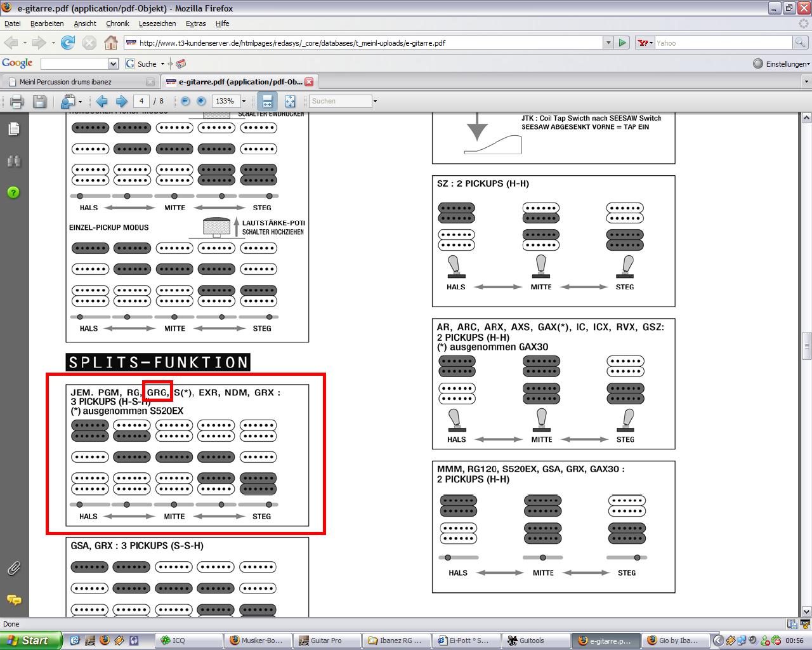
Task: Close the Meinl Percussion tab
Action: [x=150, y=82]
